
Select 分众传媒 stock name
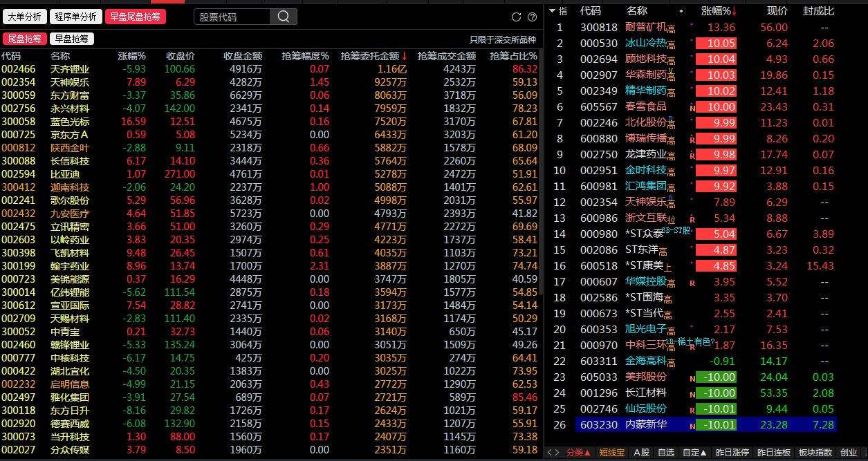click(x=70, y=450)
